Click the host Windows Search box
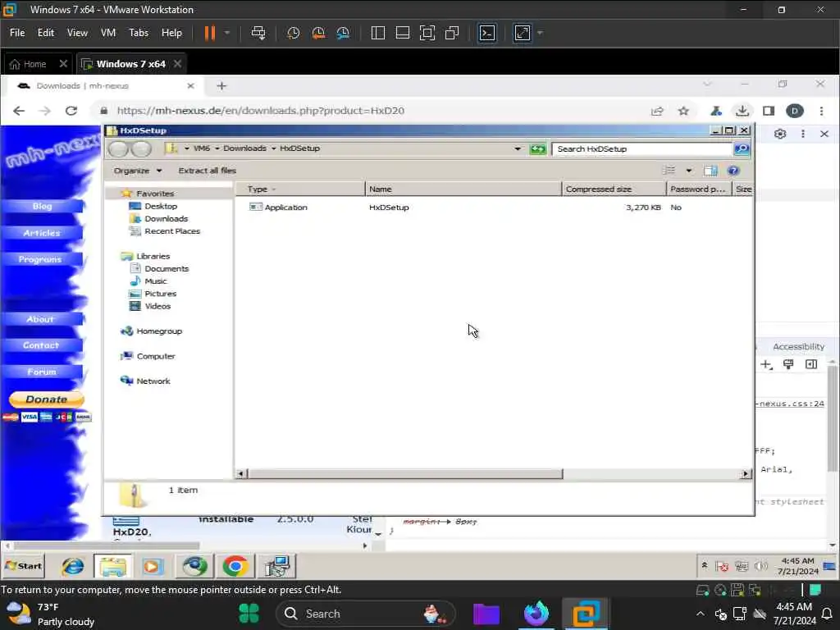This screenshot has width=840, height=630. [x=365, y=614]
